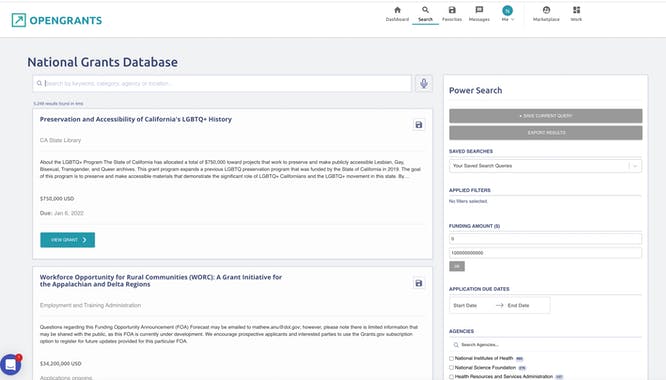The image size is (666, 380).
Task: Click the CA State Library agency text
Action: (x=60, y=140)
